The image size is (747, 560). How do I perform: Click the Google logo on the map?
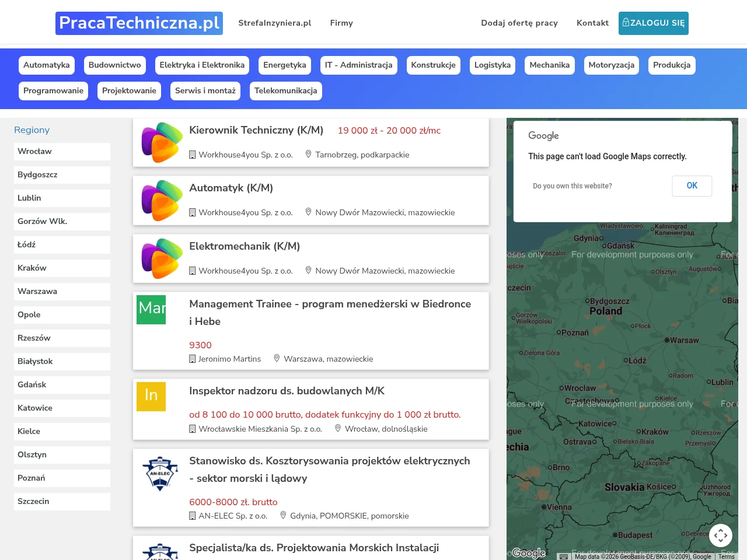tap(529, 553)
